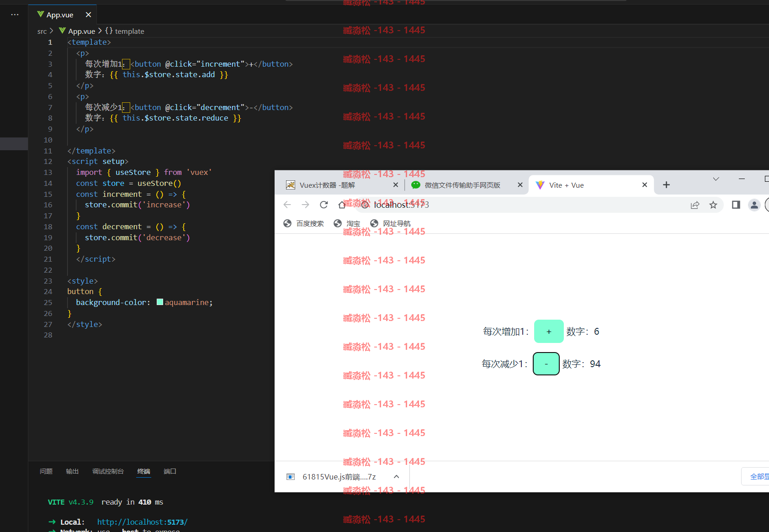Open a new browser tab
This screenshot has height=532, width=769.
pos(666,185)
